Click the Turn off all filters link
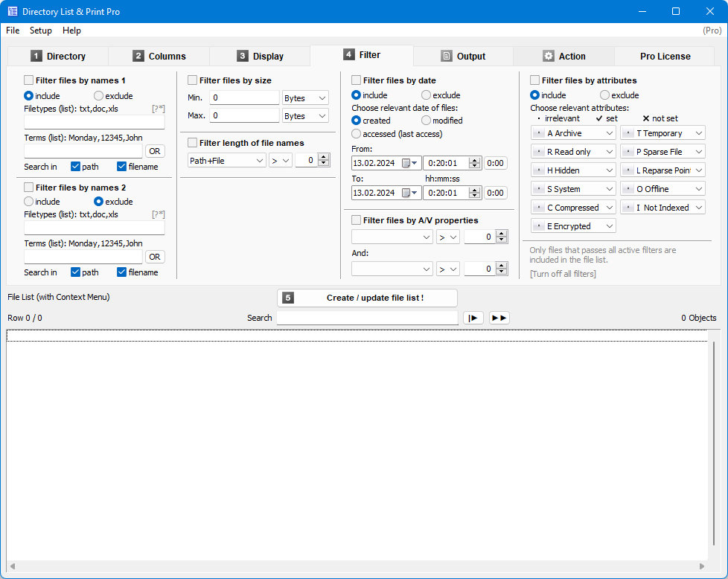The image size is (728, 579). tap(563, 274)
